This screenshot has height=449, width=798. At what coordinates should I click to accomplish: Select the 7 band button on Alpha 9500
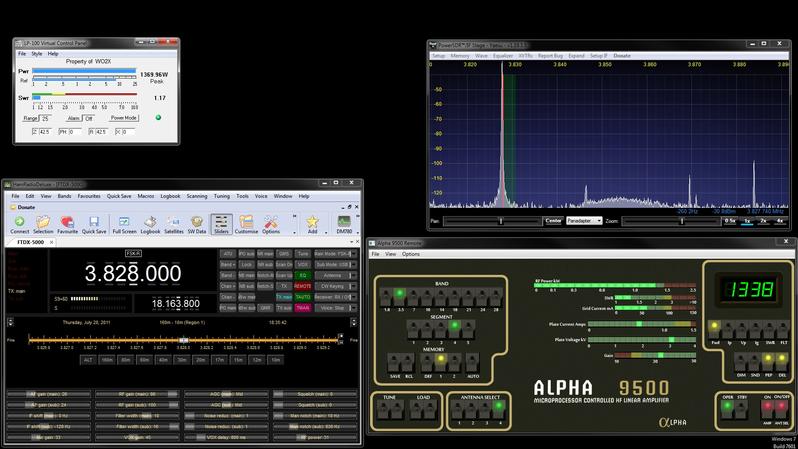click(x=414, y=295)
